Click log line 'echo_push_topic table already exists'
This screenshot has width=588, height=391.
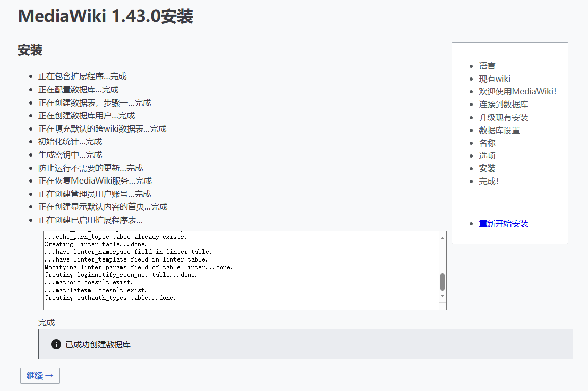tap(115, 237)
